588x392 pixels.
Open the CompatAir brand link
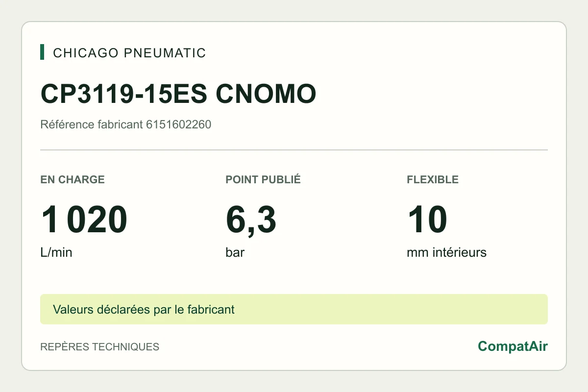(x=513, y=346)
